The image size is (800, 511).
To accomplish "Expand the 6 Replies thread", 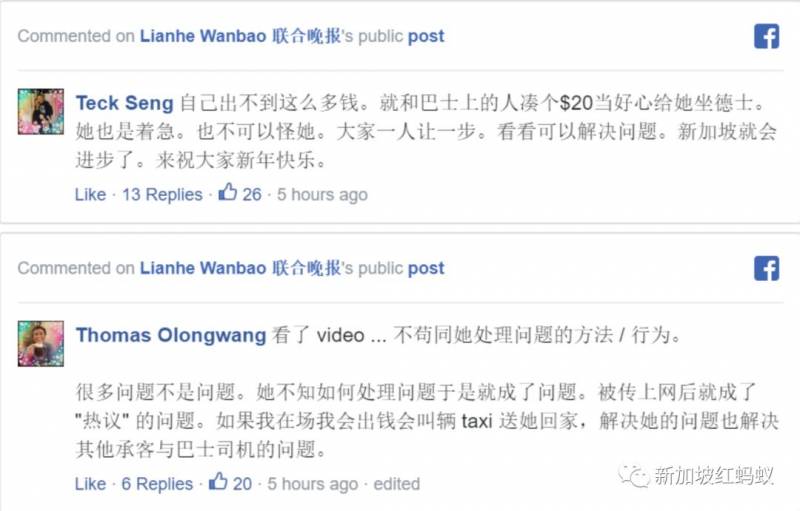I will click(x=157, y=483).
